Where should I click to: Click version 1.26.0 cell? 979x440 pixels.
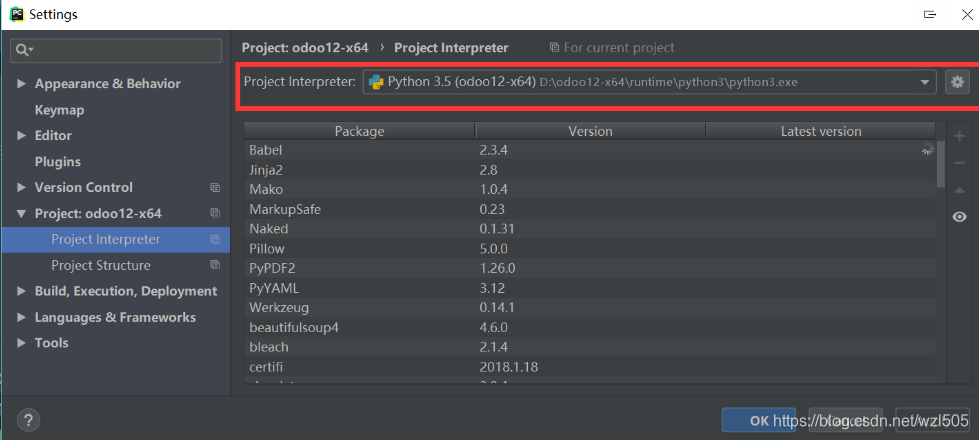(x=498, y=268)
